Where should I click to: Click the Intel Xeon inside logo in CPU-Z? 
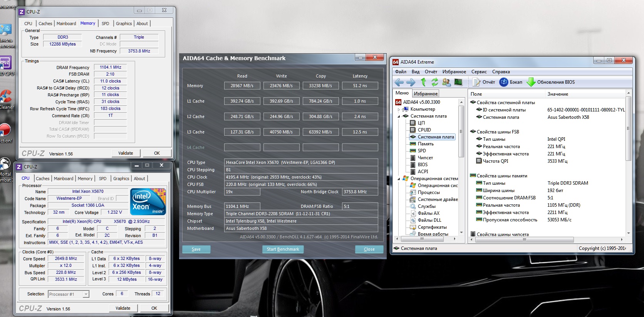148,201
